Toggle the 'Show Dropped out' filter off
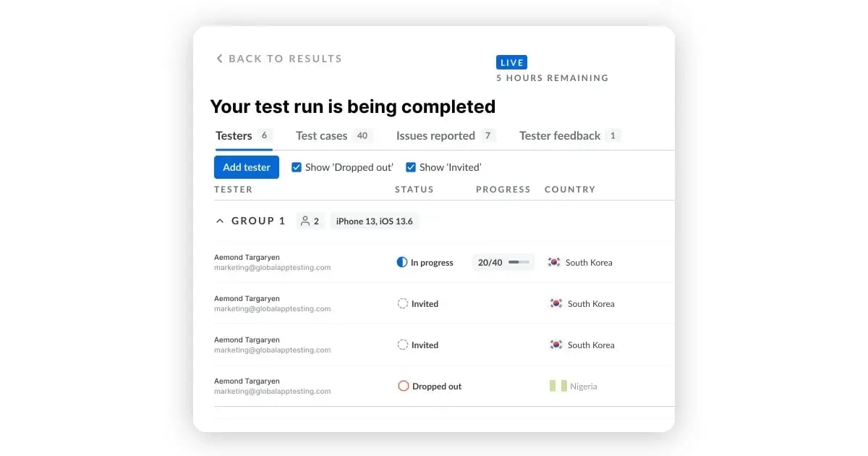This screenshot has height=456, width=868. pyautogui.click(x=297, y=166)
